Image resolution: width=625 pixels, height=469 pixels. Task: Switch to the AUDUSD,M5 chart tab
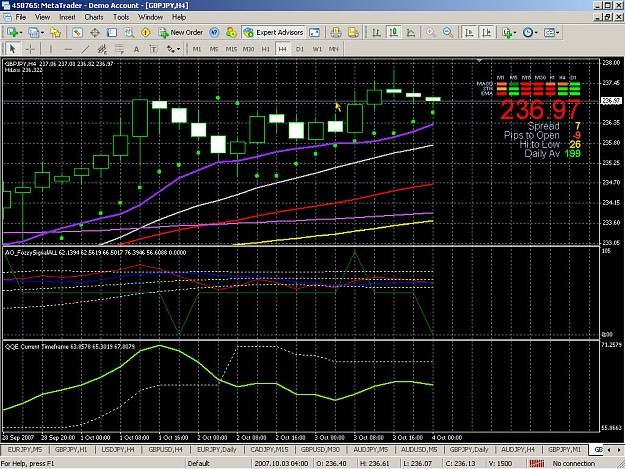point(419,449)
